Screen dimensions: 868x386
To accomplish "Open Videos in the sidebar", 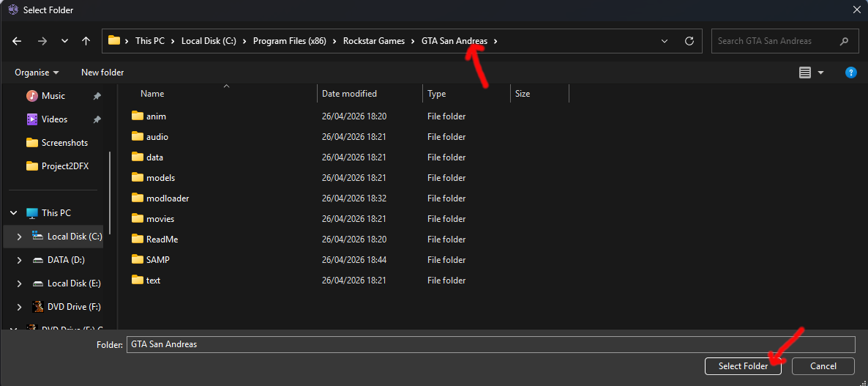I will (54, 119).
